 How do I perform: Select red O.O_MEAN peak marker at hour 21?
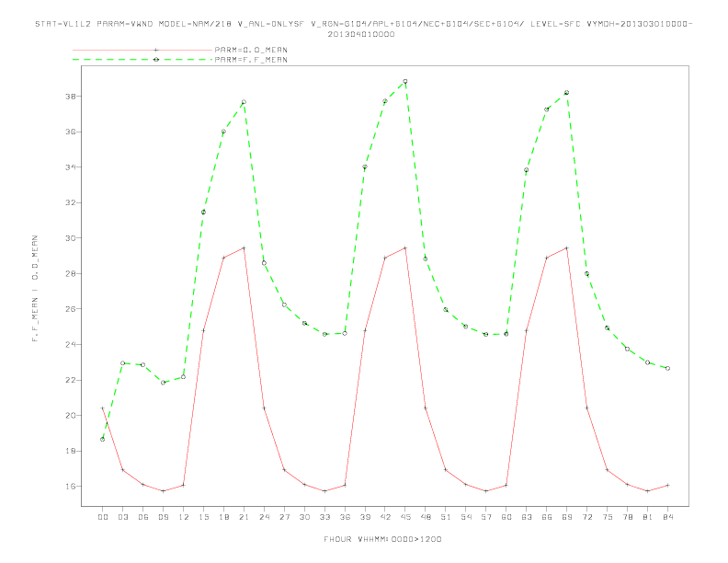coord(244,248)
